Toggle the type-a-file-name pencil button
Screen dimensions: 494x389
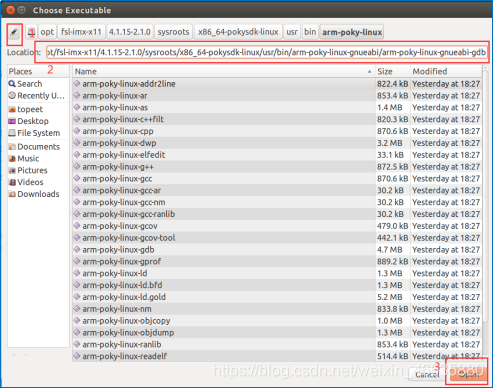click(14, 33)
